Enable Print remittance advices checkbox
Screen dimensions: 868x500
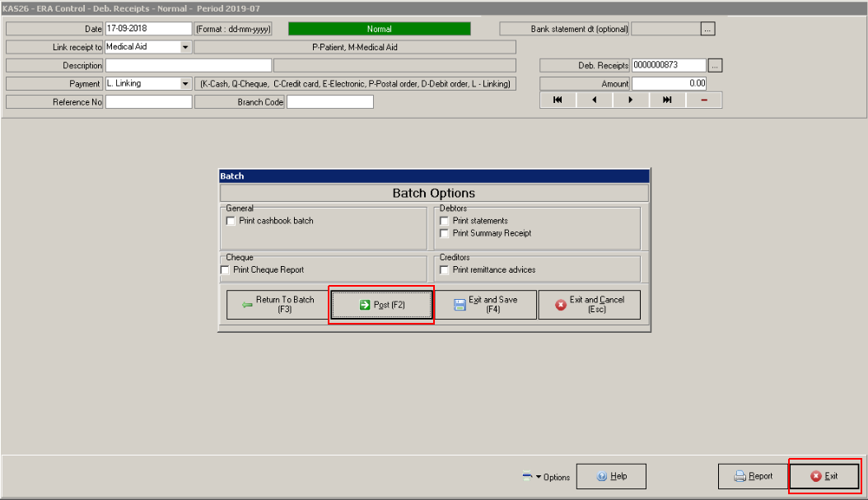coord(445,269)
